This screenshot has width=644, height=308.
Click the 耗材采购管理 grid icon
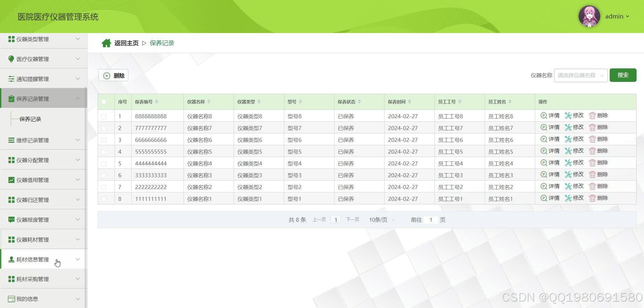point(11,279)
